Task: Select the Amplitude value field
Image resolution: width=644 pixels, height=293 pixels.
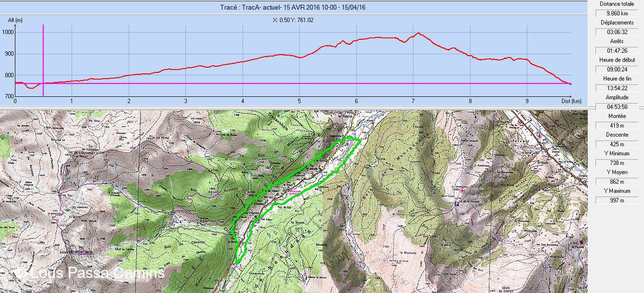Action: point(616,107)
